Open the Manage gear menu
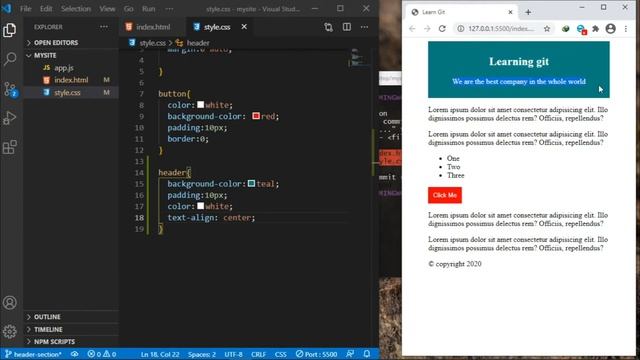The width and height of the screenshot is (640, 360). pos(10,331)
